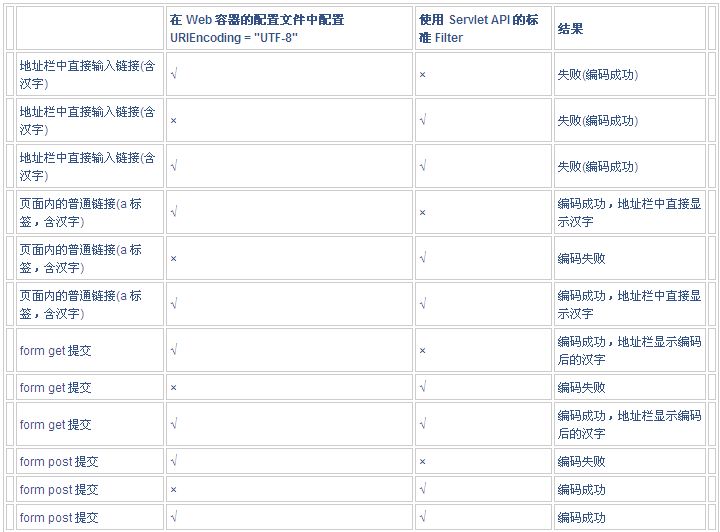
Task: Select the 页面内的普通链接 label with result 编码失败
Action: click(x=81, y=258)
